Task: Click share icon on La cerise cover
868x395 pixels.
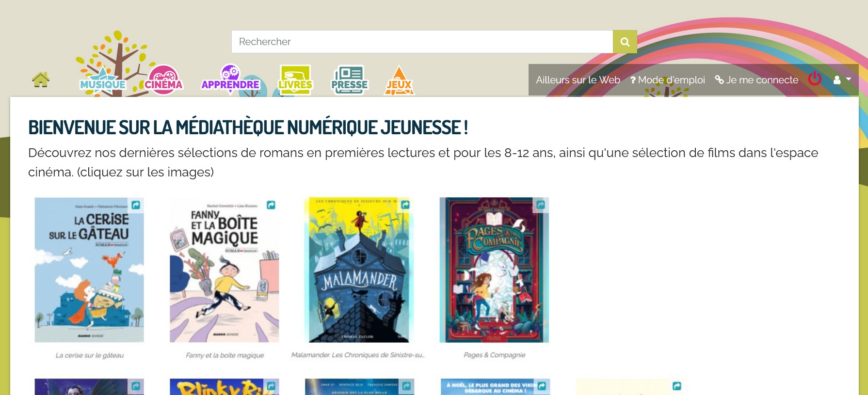Action: point(136,205)
